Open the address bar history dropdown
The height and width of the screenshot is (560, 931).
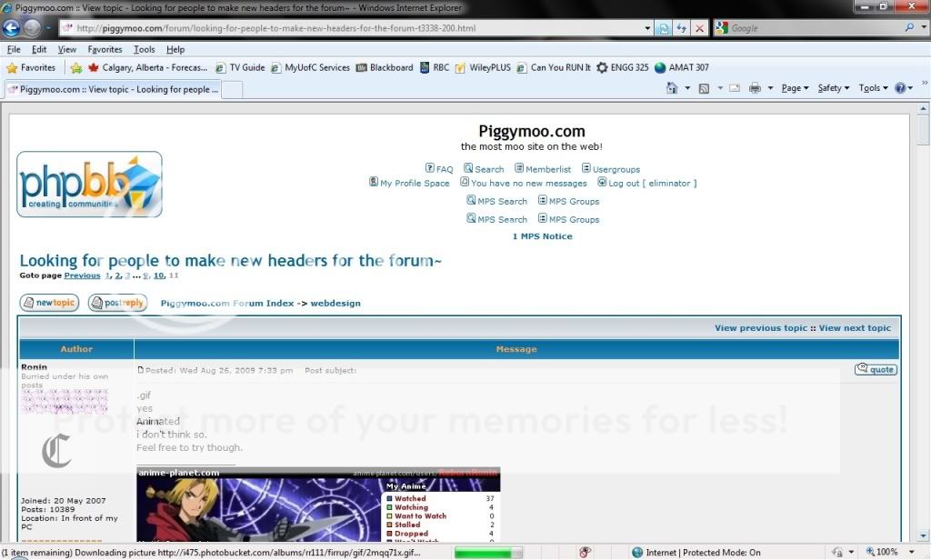point(647,28)
